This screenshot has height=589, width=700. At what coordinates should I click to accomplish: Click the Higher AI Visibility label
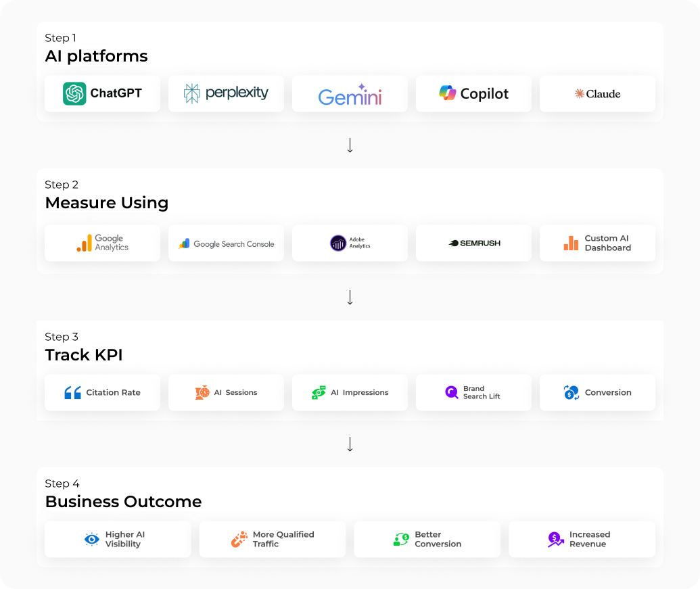(125, 540)
